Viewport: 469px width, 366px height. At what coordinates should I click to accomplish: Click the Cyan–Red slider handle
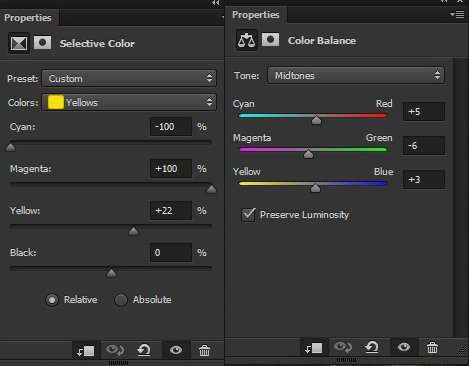click(x=316, y=120)
